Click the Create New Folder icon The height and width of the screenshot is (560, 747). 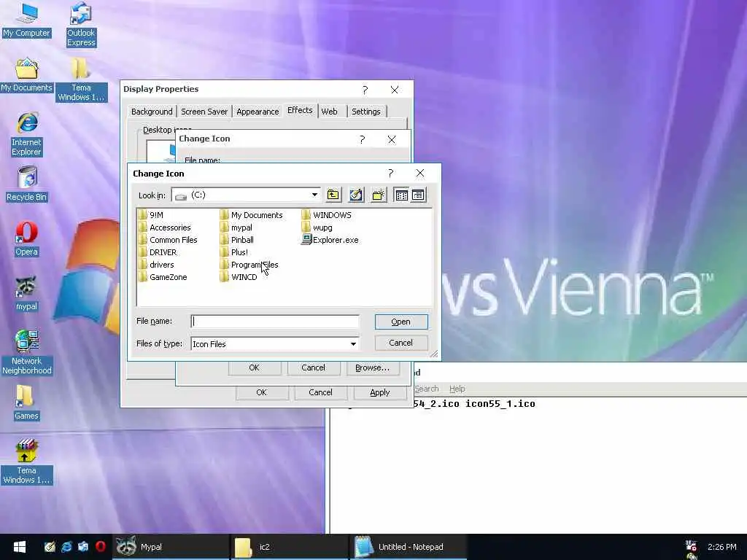tap(379, 195)
